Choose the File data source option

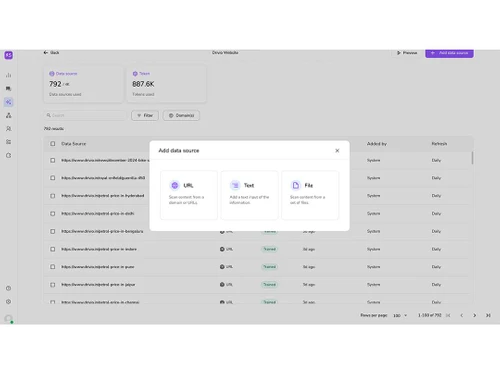point(310,195)
